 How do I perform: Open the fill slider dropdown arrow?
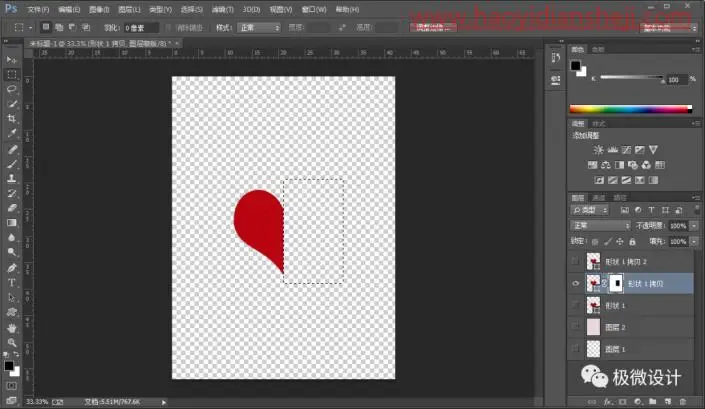(x=694, y=242)
